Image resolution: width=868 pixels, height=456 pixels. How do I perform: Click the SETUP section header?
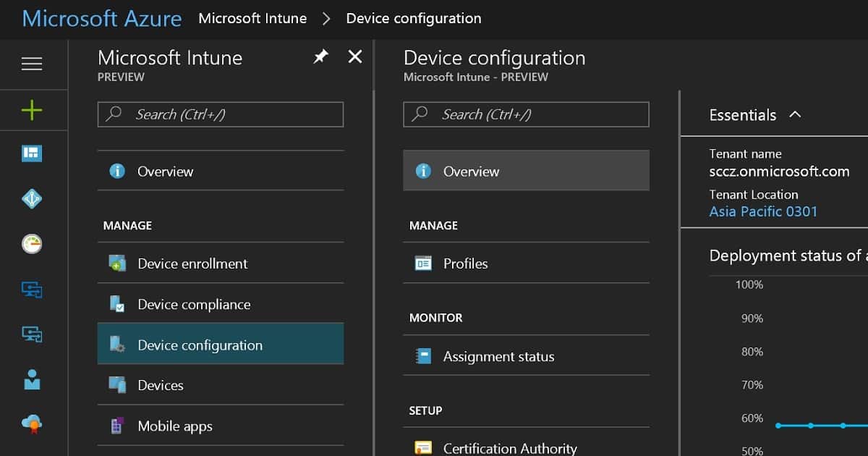click(x=425, y=410)
